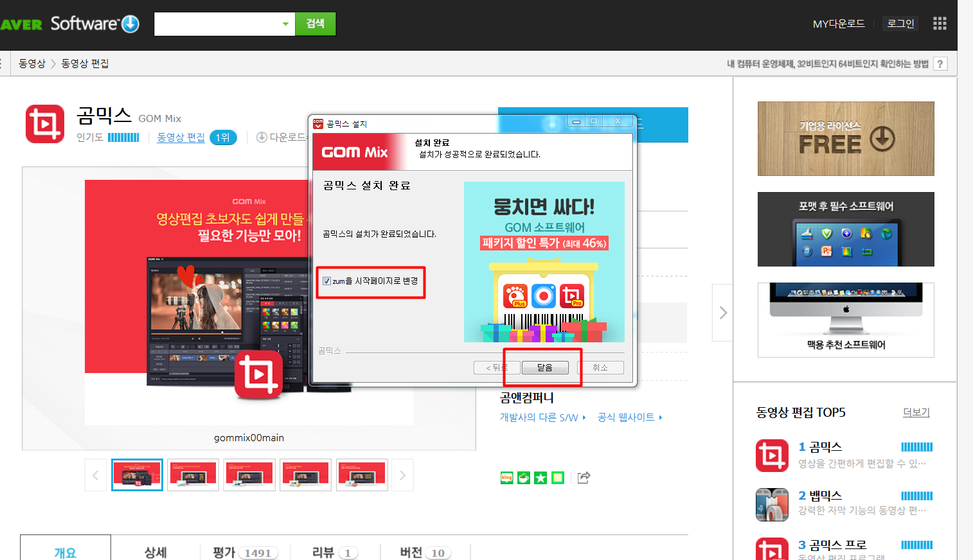
Task: Select the fifth screenshot thumbnail
Action: (362, 475)
